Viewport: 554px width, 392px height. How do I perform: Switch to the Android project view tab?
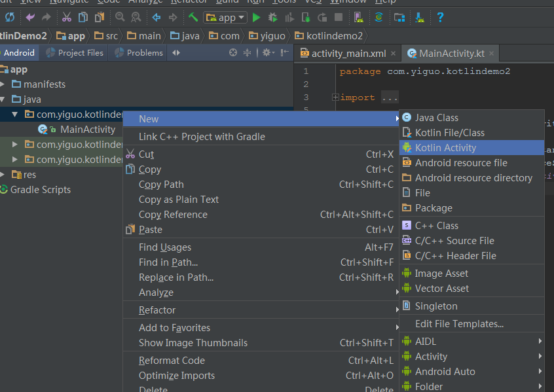(19, 52)
